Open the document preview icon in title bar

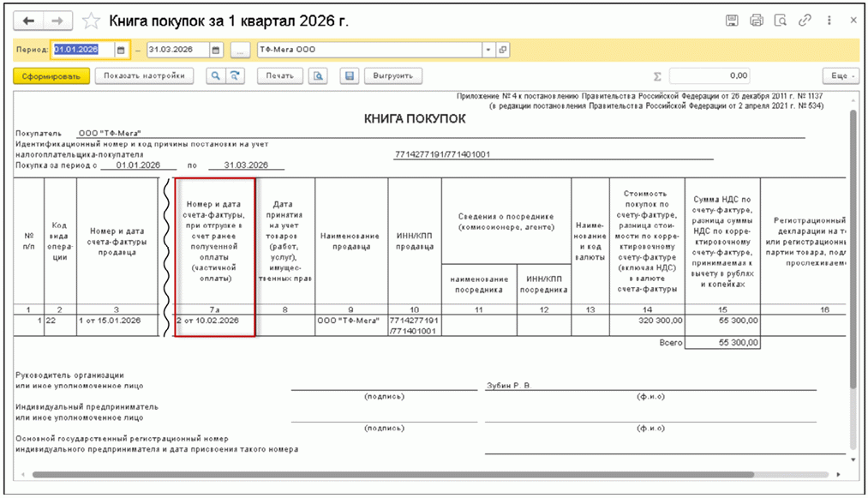coord(780,20)
